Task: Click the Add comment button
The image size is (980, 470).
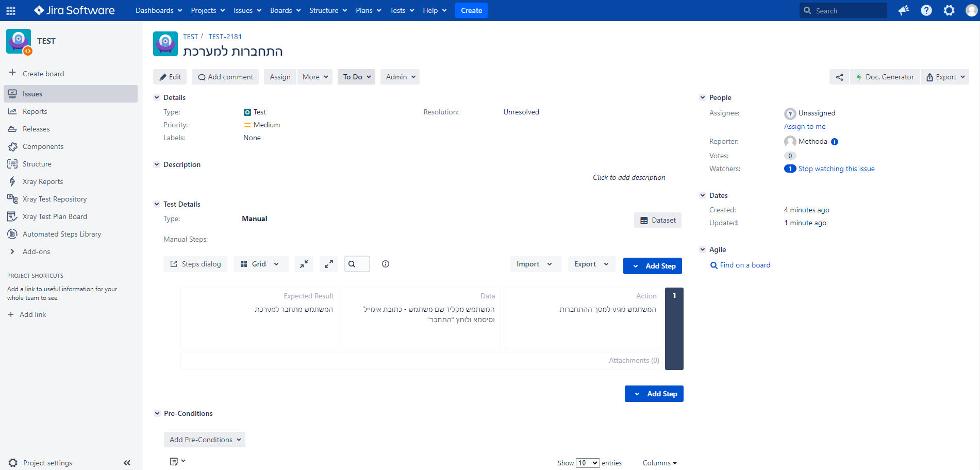Action: pos(225,77)
